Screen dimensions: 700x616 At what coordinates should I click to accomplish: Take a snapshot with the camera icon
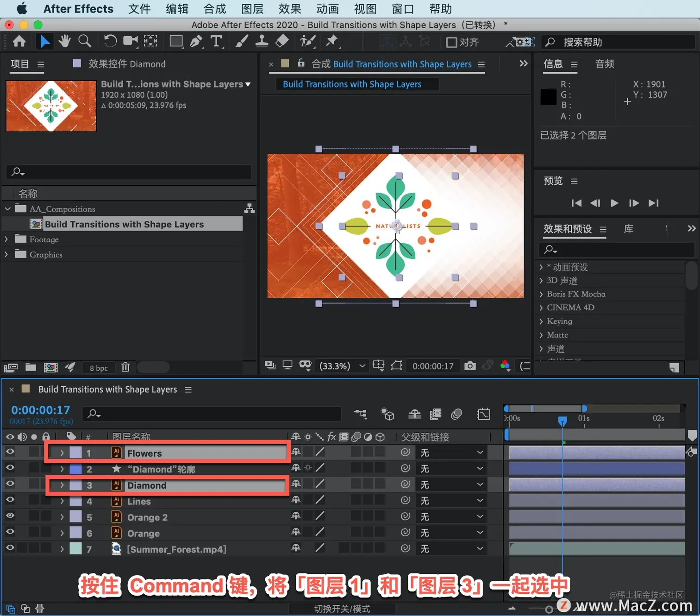pos(470,366)
